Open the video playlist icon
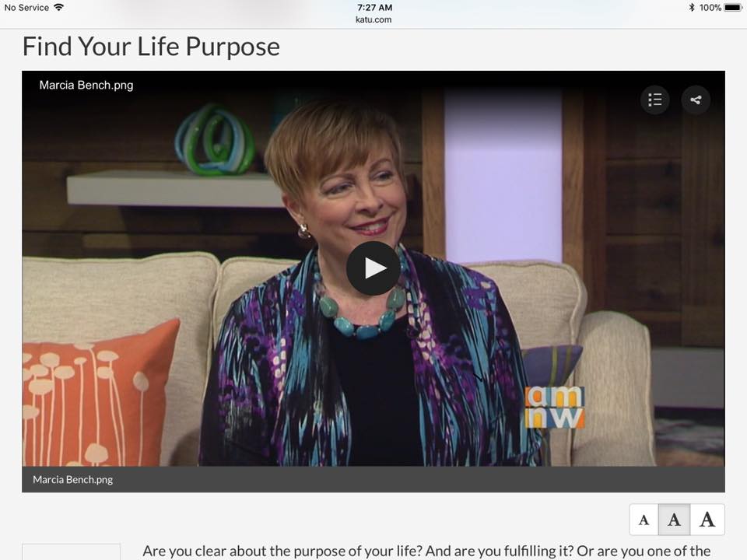The image size is (747, 560). click(654, 100)
